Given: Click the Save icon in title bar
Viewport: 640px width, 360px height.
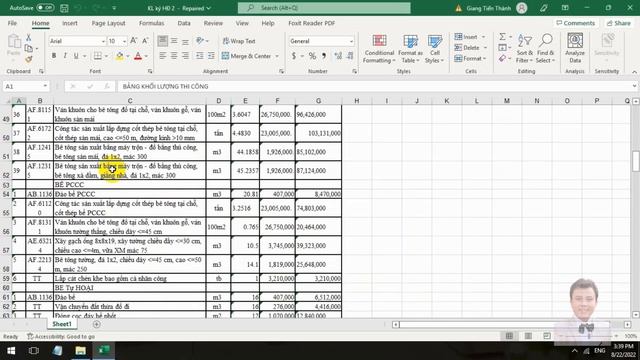Looking at the screenshot, I should click(x=64, y=8).
